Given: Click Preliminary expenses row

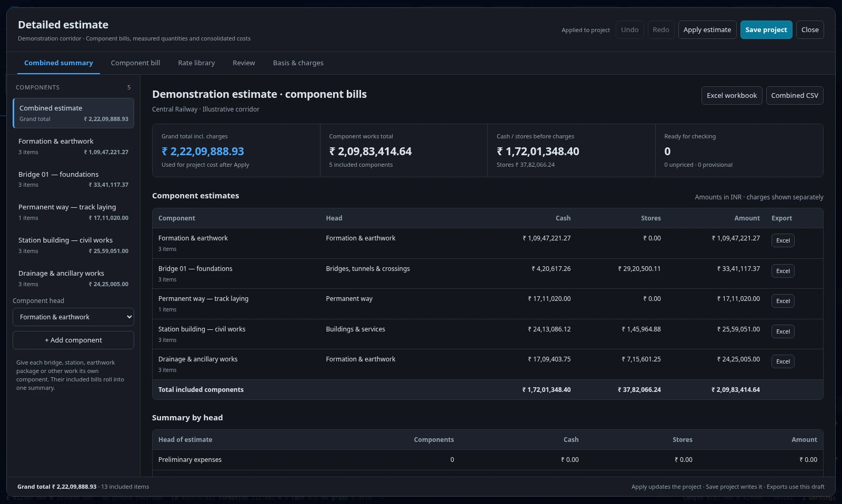Looking at the screenshot, I should (487, 460).
